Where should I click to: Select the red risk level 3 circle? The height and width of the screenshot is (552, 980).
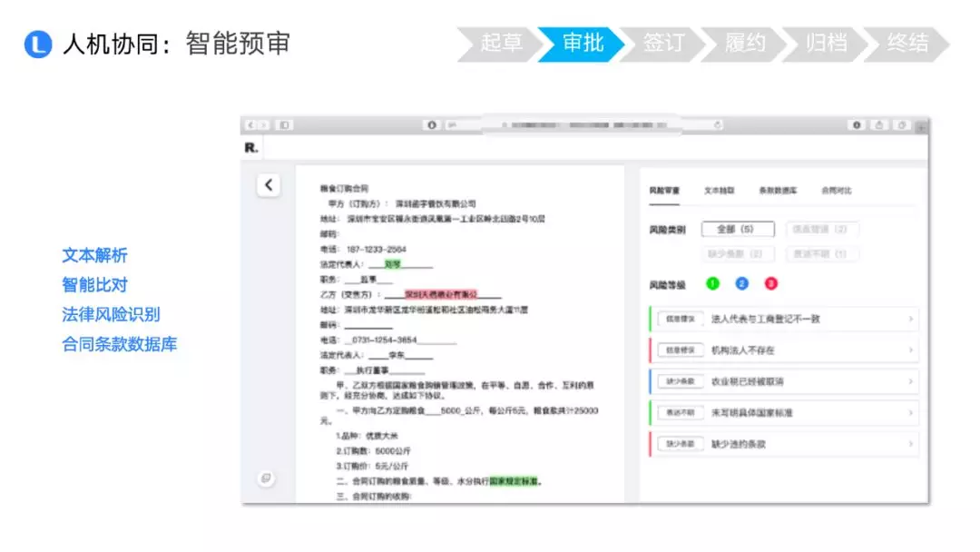(x=771, y=284)
